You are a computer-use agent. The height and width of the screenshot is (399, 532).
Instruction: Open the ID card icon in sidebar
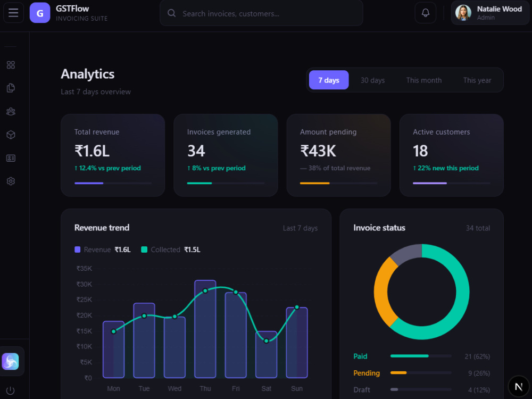tap(11, 158)
